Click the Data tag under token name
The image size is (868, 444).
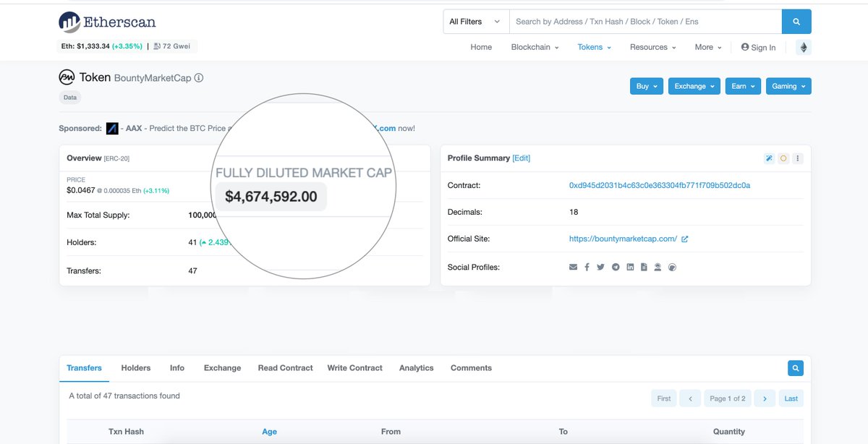pos(70,97)
